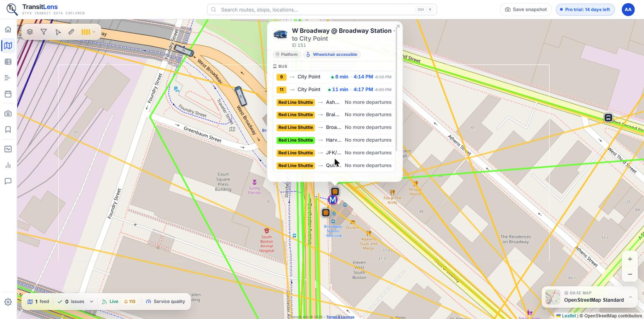Viewport: 644px width, 319px height.
Task: Select the ruler measure tool
Action: 71,32
